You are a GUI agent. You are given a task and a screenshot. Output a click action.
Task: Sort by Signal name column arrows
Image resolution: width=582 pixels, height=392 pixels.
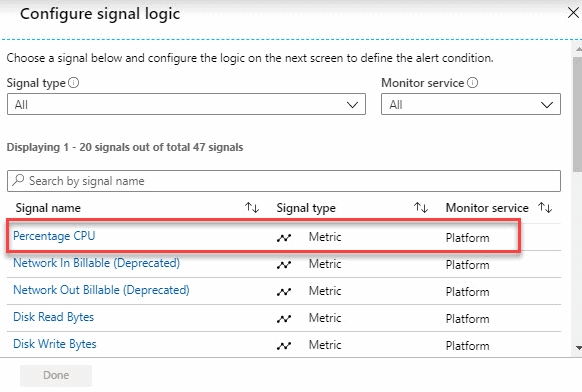click(x=252, y=208)
